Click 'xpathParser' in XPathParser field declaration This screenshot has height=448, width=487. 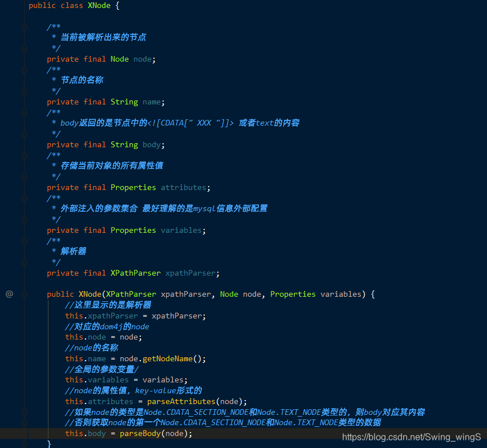(x=190, y=273)
